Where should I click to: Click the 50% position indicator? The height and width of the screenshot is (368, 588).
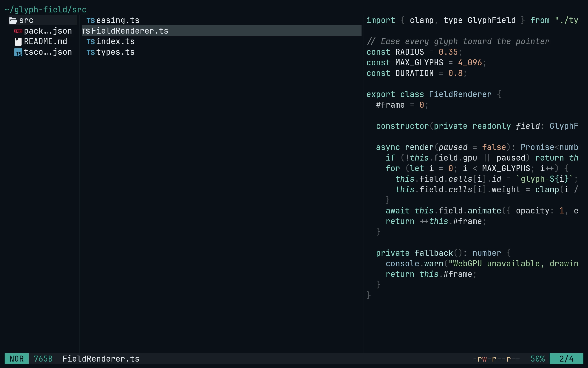click(x=537, y=359)
